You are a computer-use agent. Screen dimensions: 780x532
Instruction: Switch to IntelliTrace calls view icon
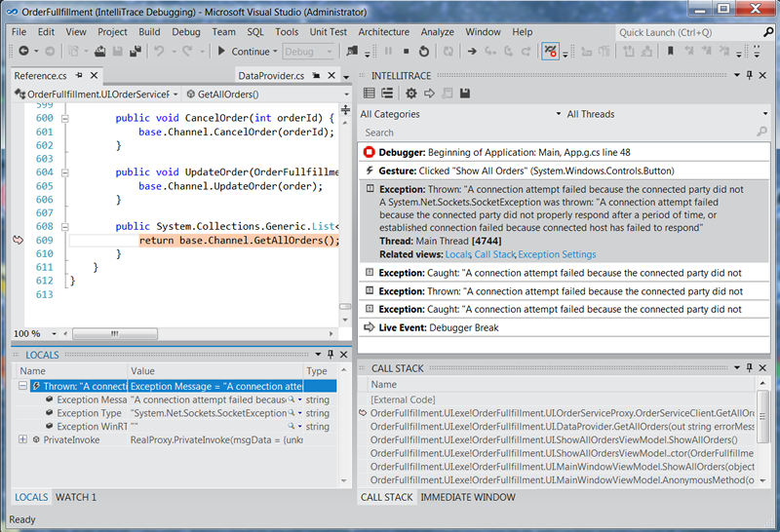pyautogui.click(x=387, y=94)
